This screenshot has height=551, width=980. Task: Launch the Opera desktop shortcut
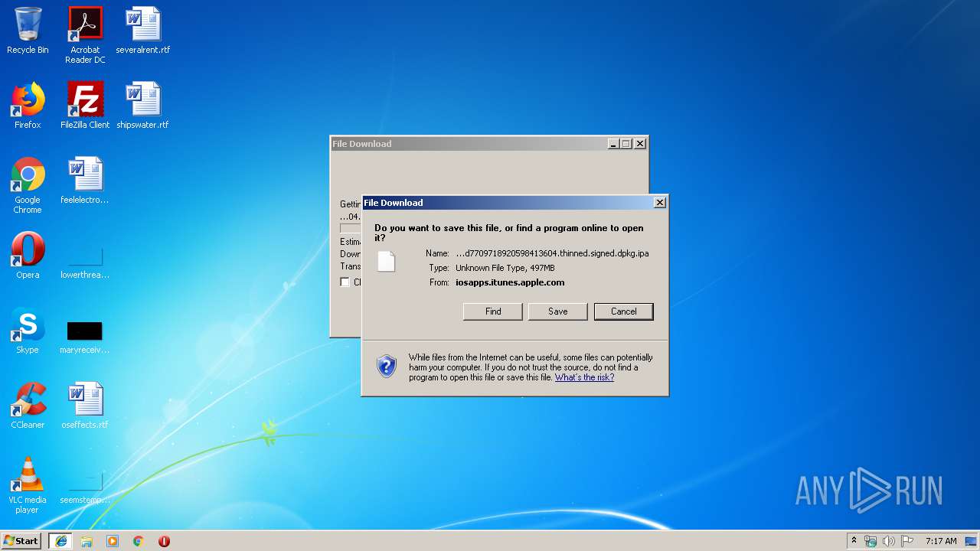click(28, 256)
